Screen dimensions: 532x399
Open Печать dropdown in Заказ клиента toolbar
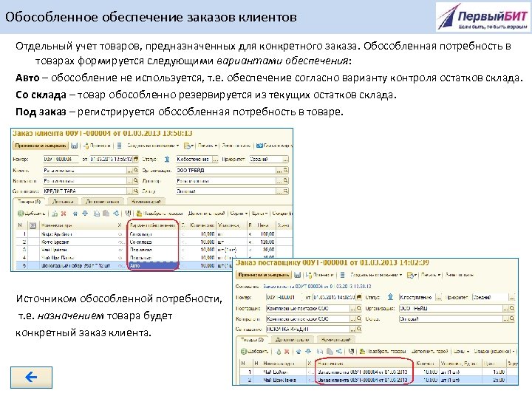point(208,146)
